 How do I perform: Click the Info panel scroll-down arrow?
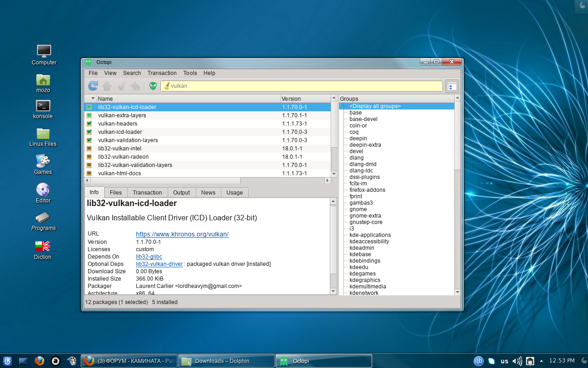click(334, 291)
